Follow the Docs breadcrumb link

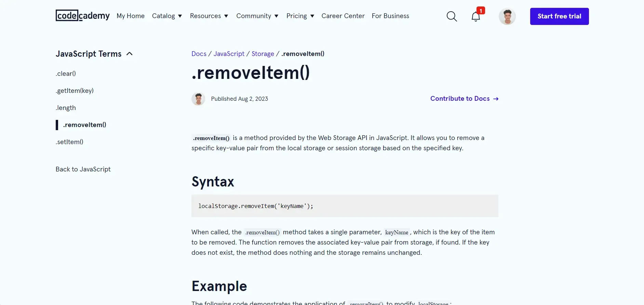tap(199, 54)
